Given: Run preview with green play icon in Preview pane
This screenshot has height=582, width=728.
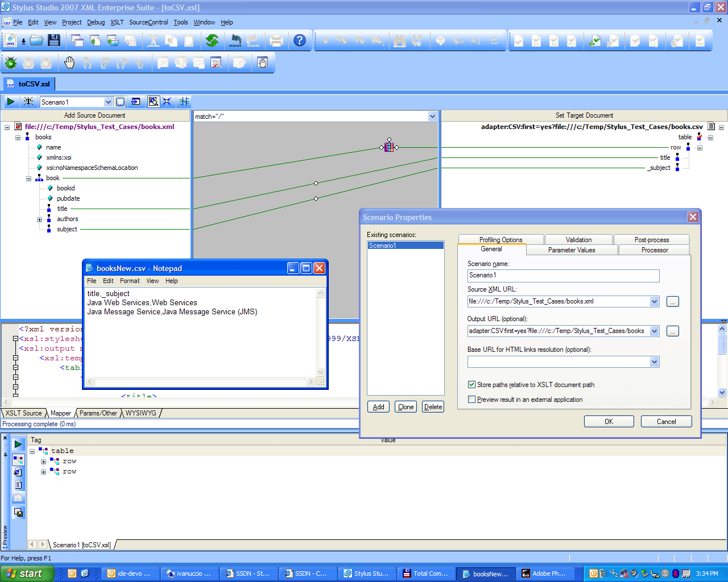Looking at the screenshot, I should [x=18, y=444].
